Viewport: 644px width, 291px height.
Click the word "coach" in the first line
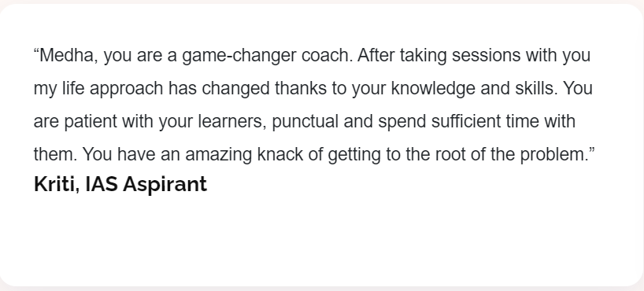pos(326,55)
